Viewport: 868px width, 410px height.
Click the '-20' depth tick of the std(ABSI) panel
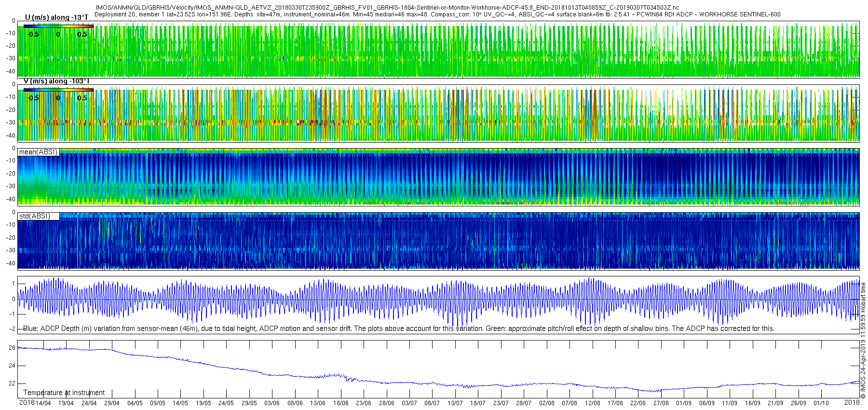(10, 238)
